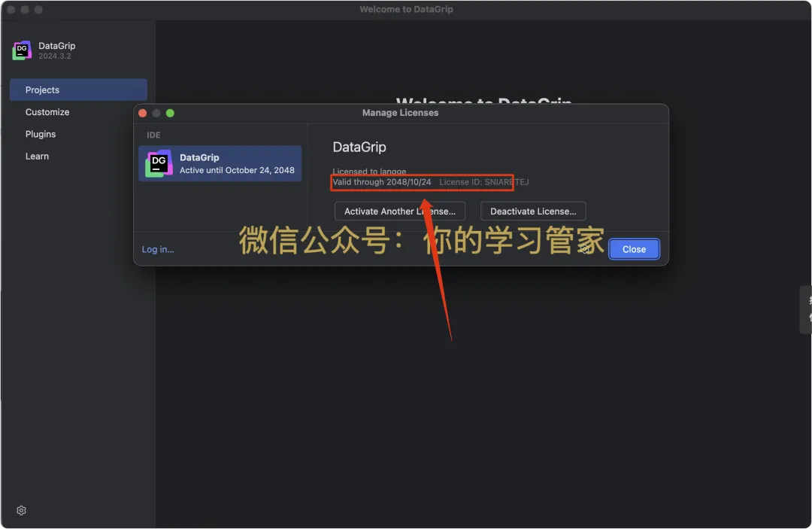This screenshot has width=812, height=529.
Task: Click the Manage Licenses dialog title bar
Action: tap(400, 112)
